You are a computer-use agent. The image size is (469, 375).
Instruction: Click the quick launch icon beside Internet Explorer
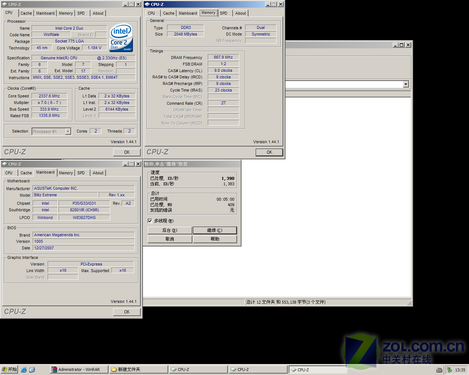pyautogui.click(x=32, y=370)
